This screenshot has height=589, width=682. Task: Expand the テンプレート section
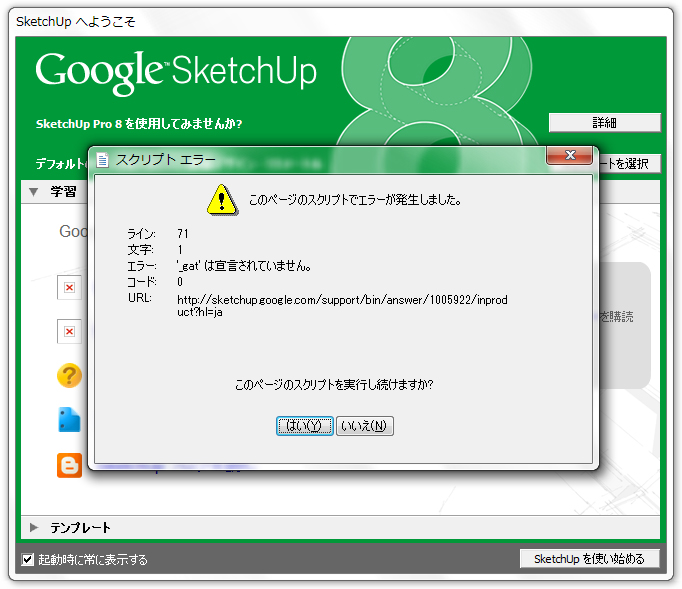click(x=33, y=527)
